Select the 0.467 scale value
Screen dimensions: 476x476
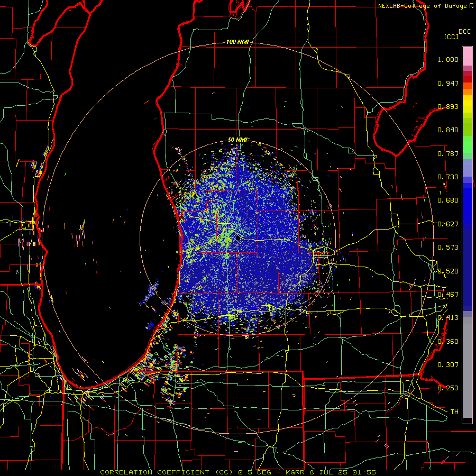pyautogui.click(x=448, y=295)
